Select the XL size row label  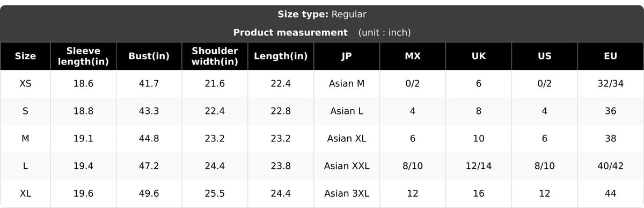[25, 193]
